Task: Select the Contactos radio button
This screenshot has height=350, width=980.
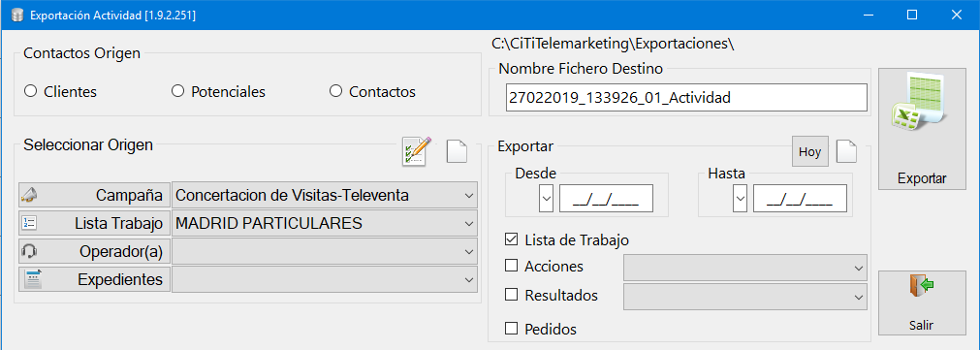Action: [335, 91]
